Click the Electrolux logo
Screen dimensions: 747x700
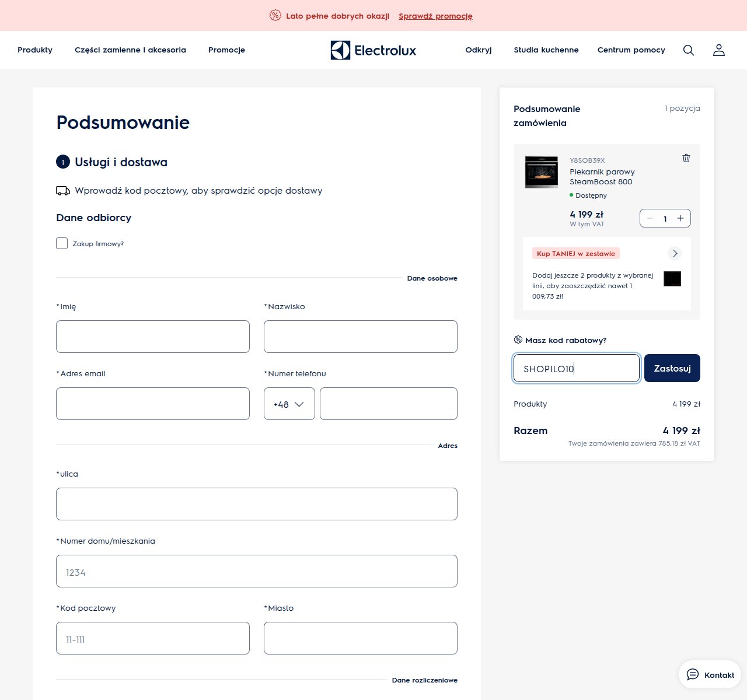[x=373, y=50]
